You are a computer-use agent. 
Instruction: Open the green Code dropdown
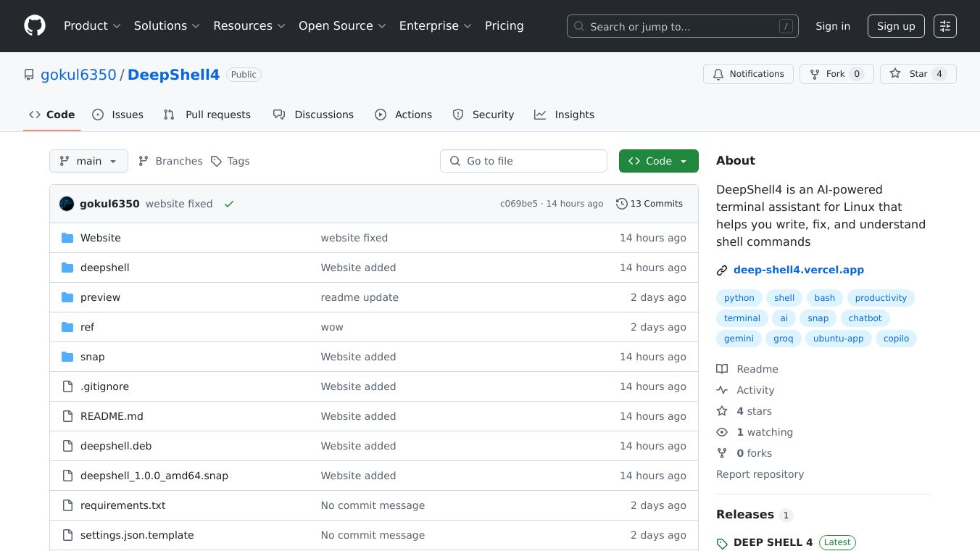(x=658, y=161)
